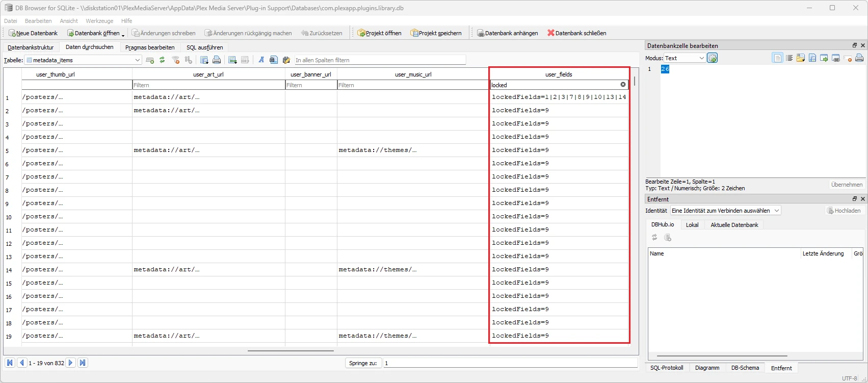Click the clear filter icon in user_fields filter

pyautogui.click(x=623, y=85)
